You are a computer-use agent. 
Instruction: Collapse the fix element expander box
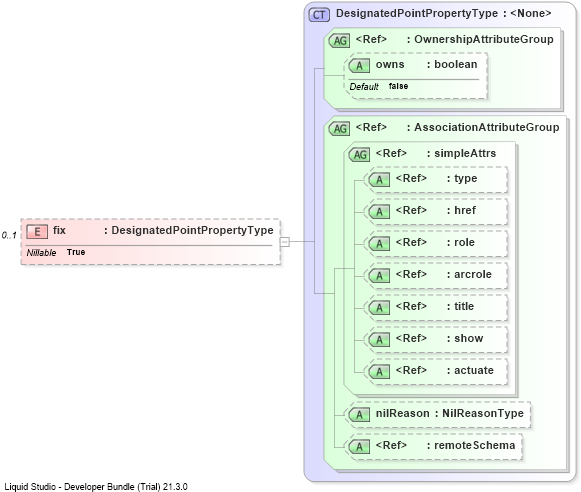coord(285,242)
